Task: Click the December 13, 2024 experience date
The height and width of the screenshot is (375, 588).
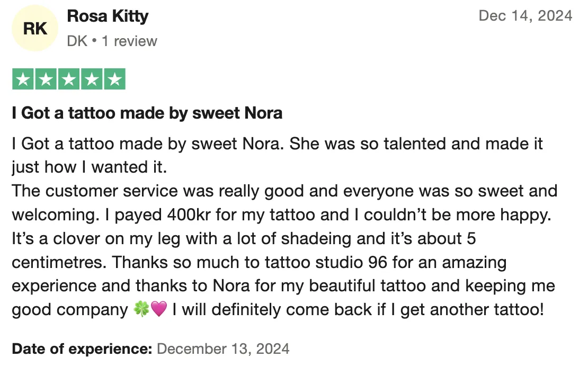Action: [223, 349]
